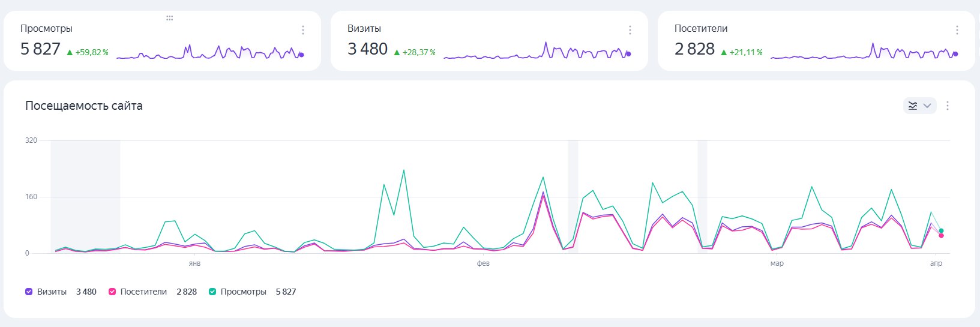Open the Просмотры widget three-dot menu
980x327 pixels.
coord(302,30)
